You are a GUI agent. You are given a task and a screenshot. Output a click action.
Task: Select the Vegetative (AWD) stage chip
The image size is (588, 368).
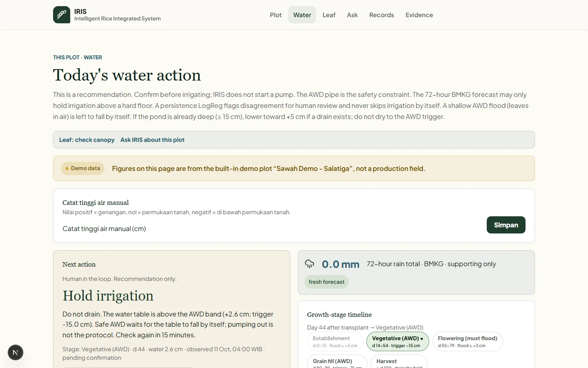coord(398,341)
